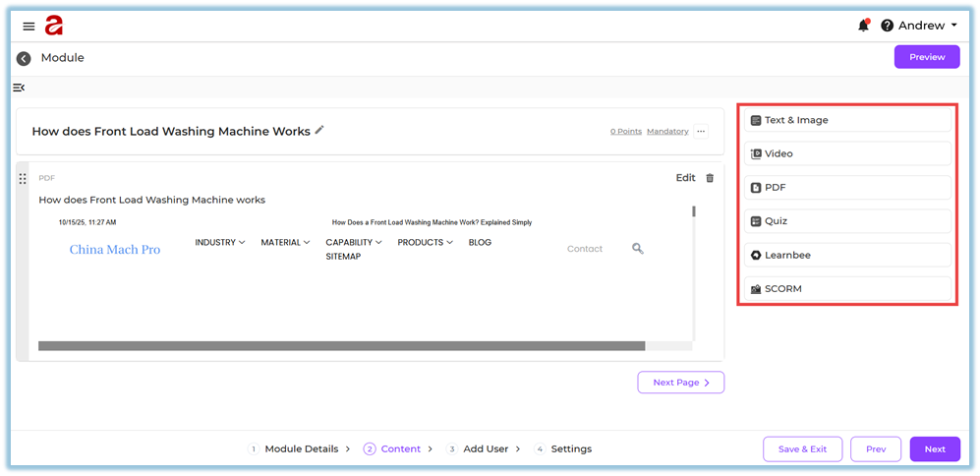Click the notification bell icon
Screen dimensions: 980x476
863,26
